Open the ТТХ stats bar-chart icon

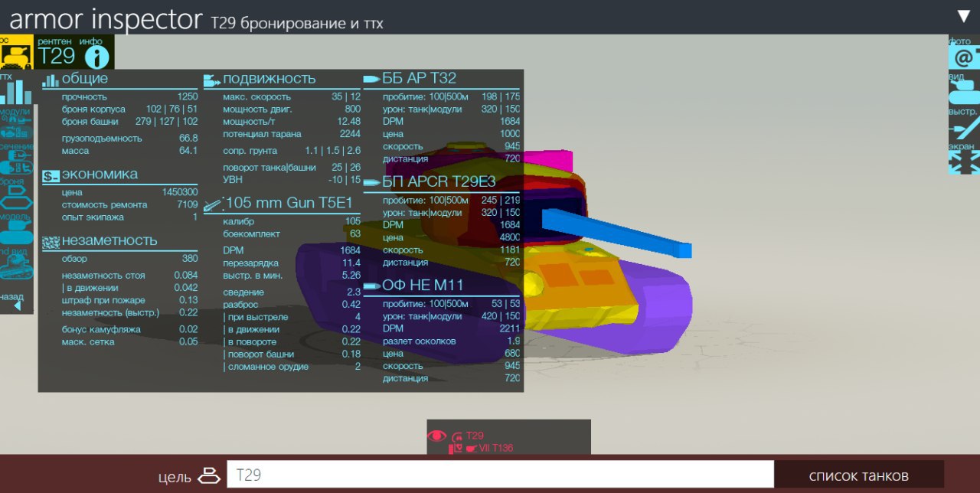click(15, 91)
